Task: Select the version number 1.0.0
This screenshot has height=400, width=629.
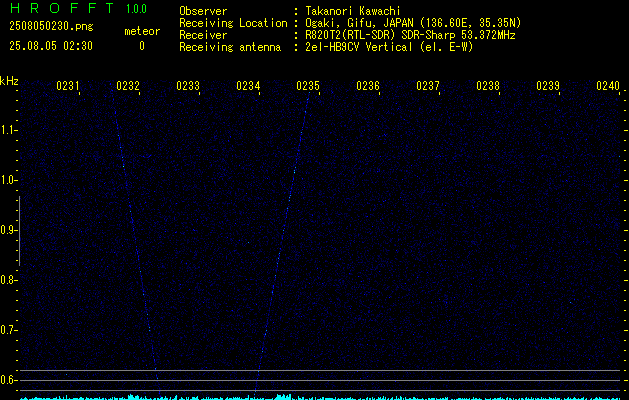Action: [x=136, y=9]
